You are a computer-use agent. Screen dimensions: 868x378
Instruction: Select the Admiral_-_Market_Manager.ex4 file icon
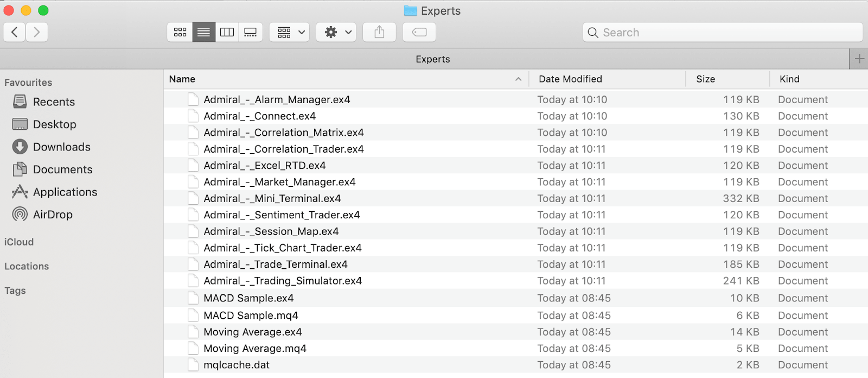tap(193, 182)
